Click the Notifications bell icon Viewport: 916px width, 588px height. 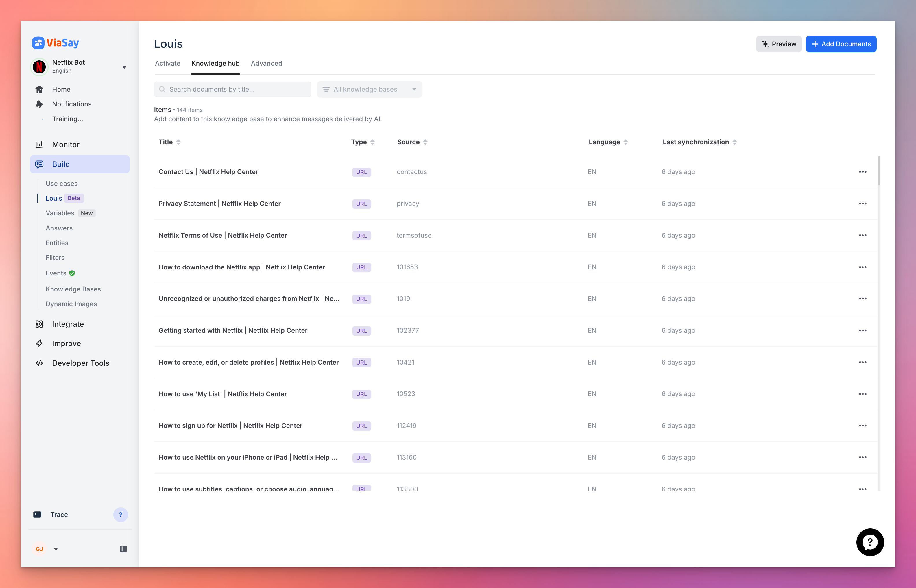point(39,104)
